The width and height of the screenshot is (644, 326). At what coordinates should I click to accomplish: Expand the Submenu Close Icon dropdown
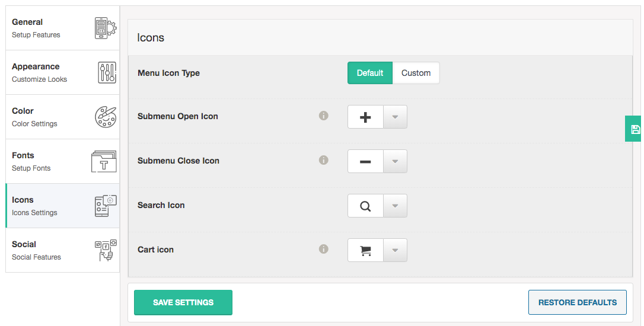pos(395,162)
